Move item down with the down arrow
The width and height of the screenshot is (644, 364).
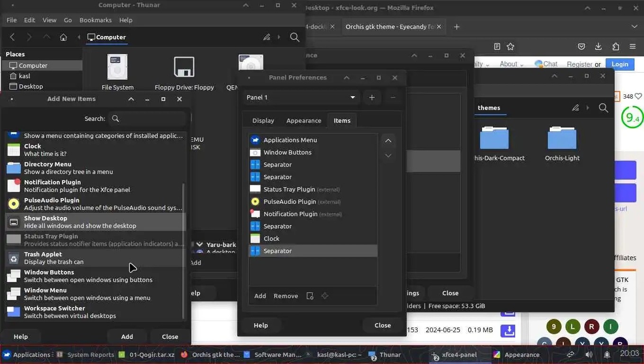(388, 155)
